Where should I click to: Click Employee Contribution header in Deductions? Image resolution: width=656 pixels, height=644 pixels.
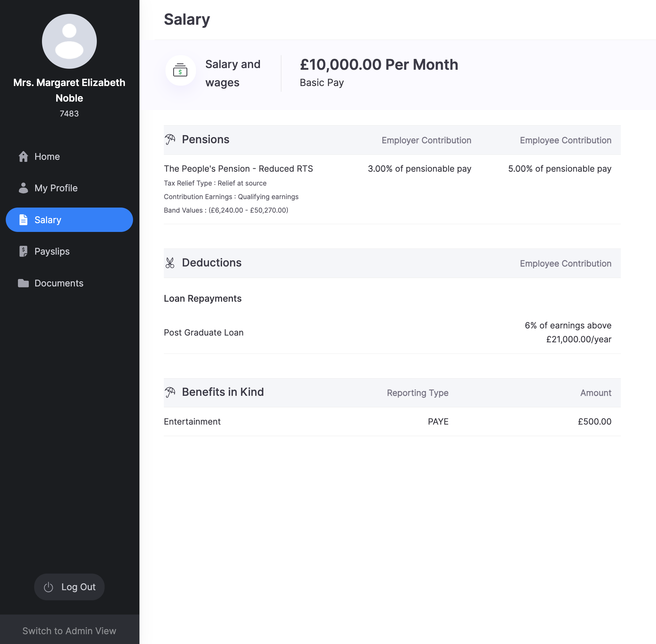[566, 263]
